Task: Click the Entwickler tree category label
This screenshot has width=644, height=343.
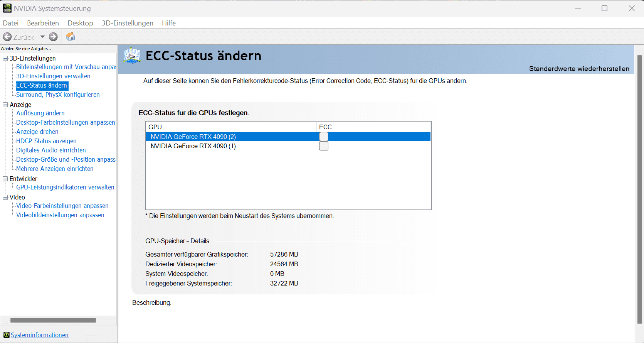Action: click(24, 179)
